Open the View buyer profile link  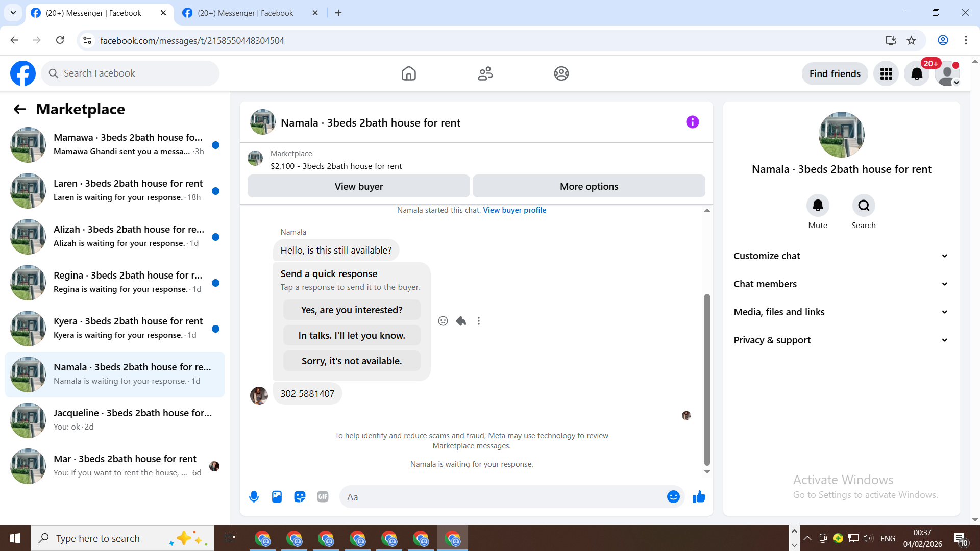[514, 210]
